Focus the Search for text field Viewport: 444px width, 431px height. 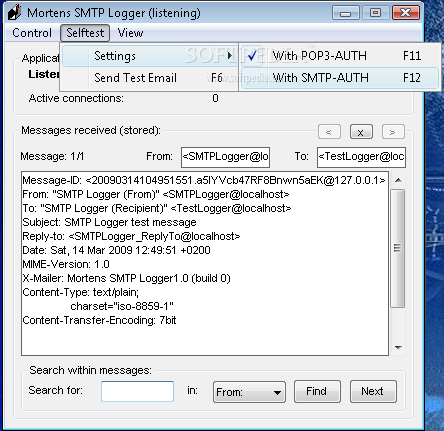point(137,391)
